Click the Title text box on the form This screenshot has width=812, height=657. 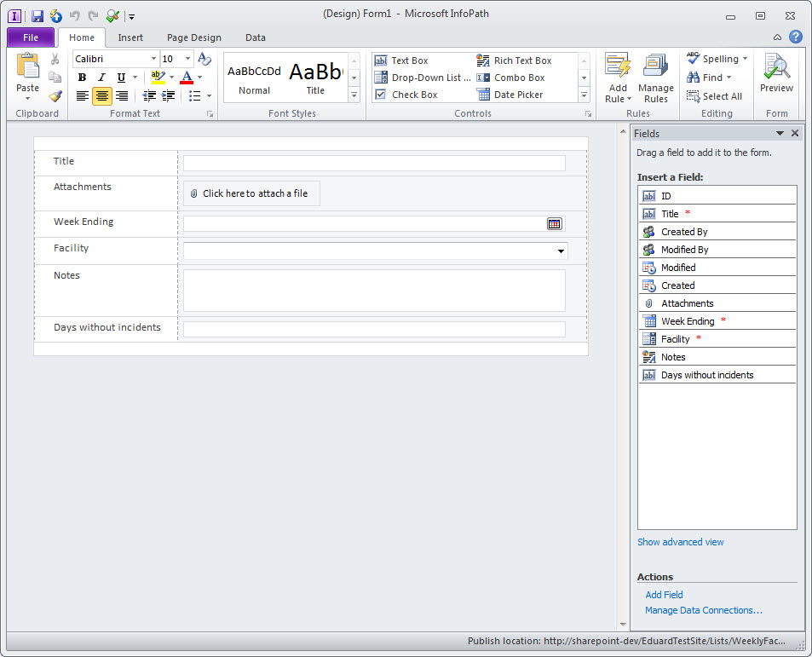tap(374, 163)
